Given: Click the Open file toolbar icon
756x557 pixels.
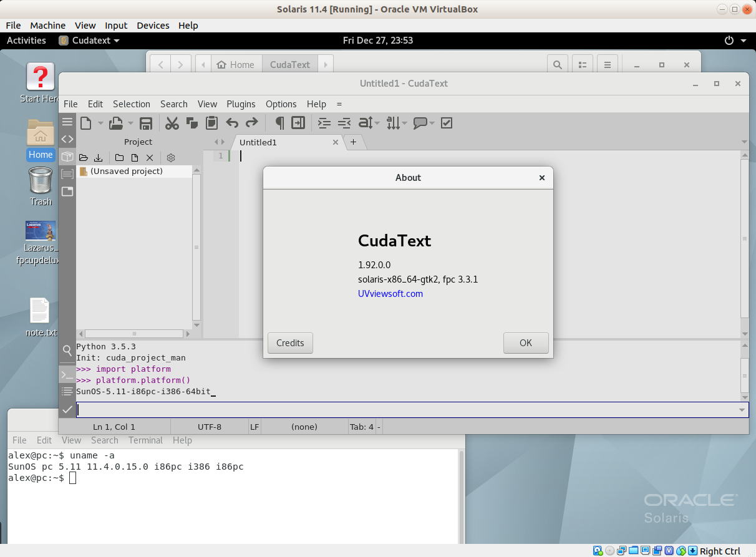Looking at the screenshot, I should (116, 123).
